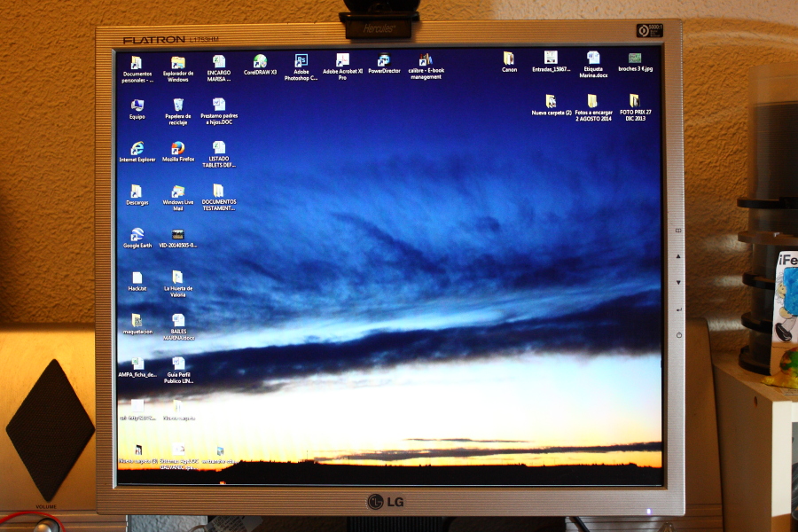Select the FOTO PRIX 27 DIC 2013 folder
The image size is (798, 532).
pyautogui.click(x=635, y=107)
